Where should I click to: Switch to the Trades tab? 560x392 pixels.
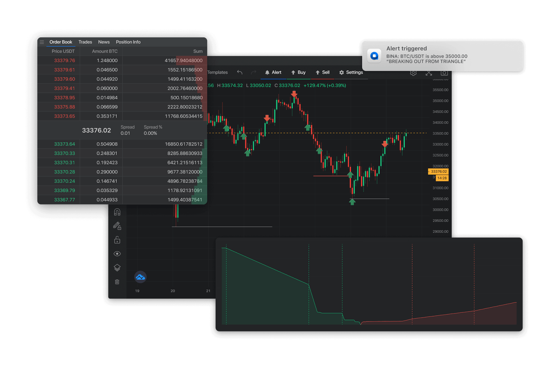click(85, 42)
